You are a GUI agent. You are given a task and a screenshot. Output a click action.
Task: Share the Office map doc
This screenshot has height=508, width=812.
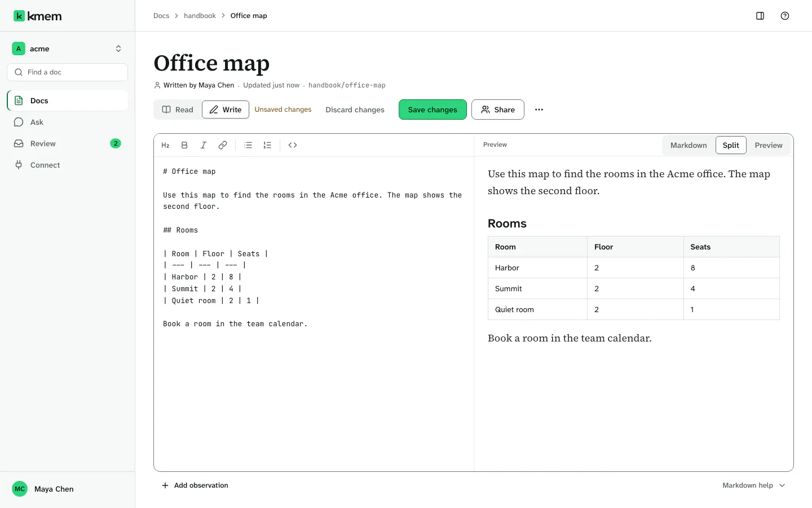coord(498,110)
